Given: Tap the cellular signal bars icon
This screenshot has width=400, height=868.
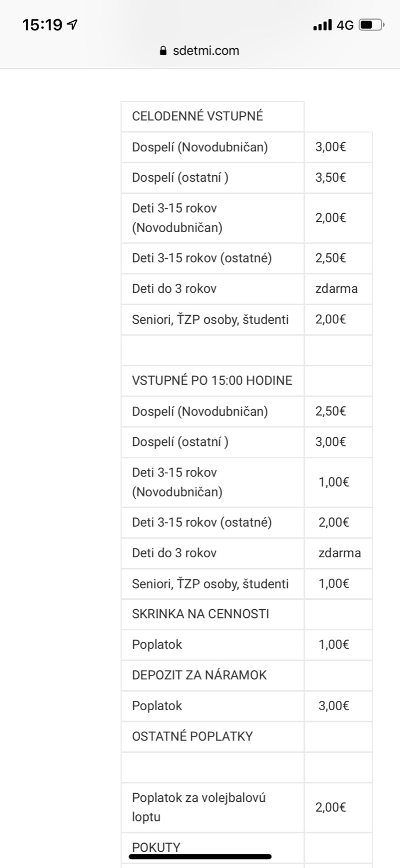Looking at the screenshot, I should 322,25.
